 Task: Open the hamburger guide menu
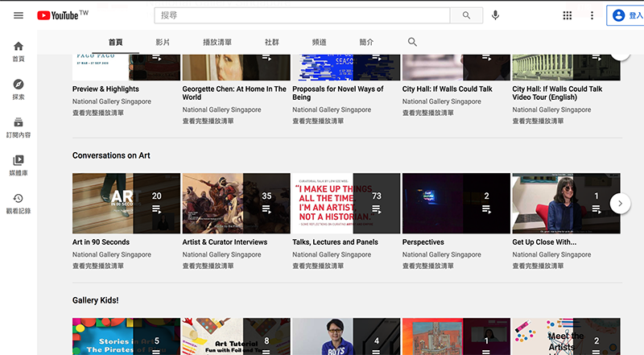(x=19, y=15)
